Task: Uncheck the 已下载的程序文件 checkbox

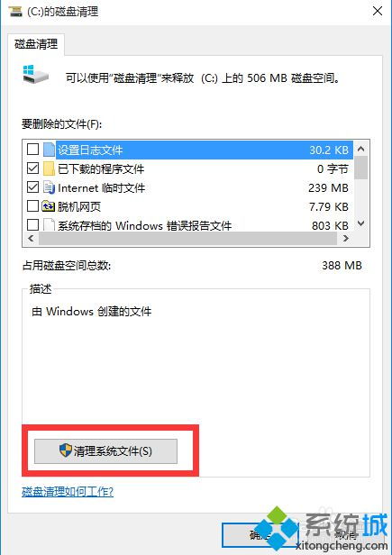Action: [32, 168]
